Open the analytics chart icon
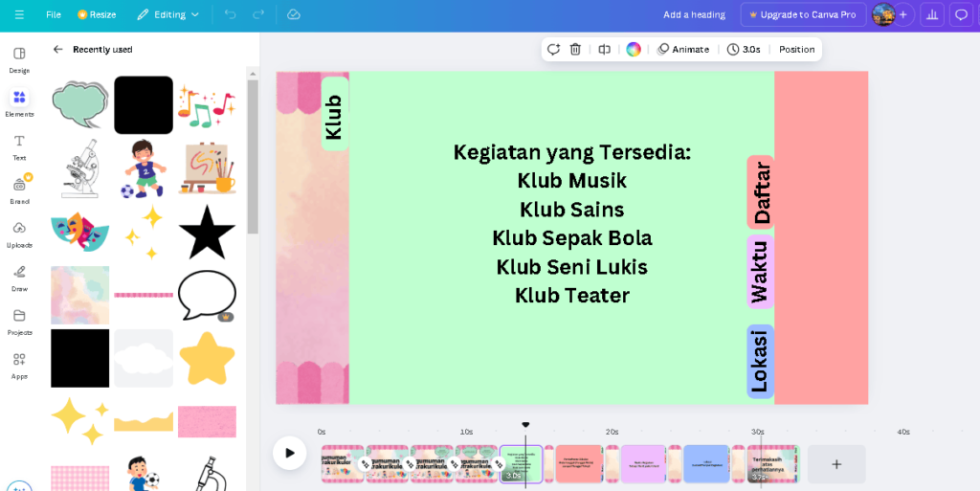Image resolution: width=980 pixels, height=491 pixels. pos(932,14)
